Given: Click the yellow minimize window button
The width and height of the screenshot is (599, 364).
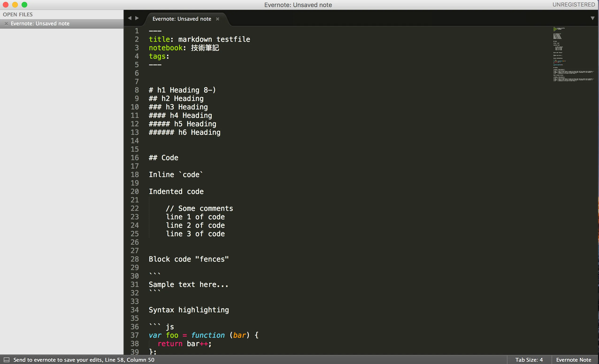Looking at the screenshot, I should pos(15,5).
